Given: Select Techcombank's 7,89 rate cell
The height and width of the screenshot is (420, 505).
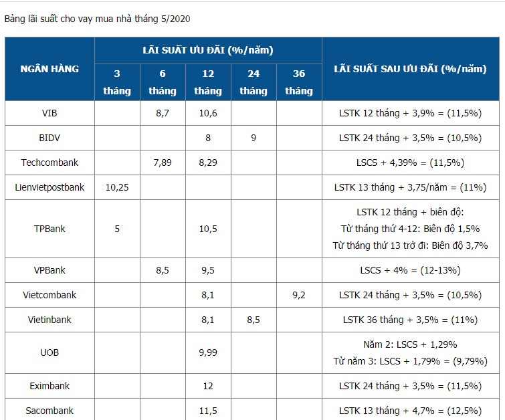Looking at the screenshot, I should tap(163, 163).
